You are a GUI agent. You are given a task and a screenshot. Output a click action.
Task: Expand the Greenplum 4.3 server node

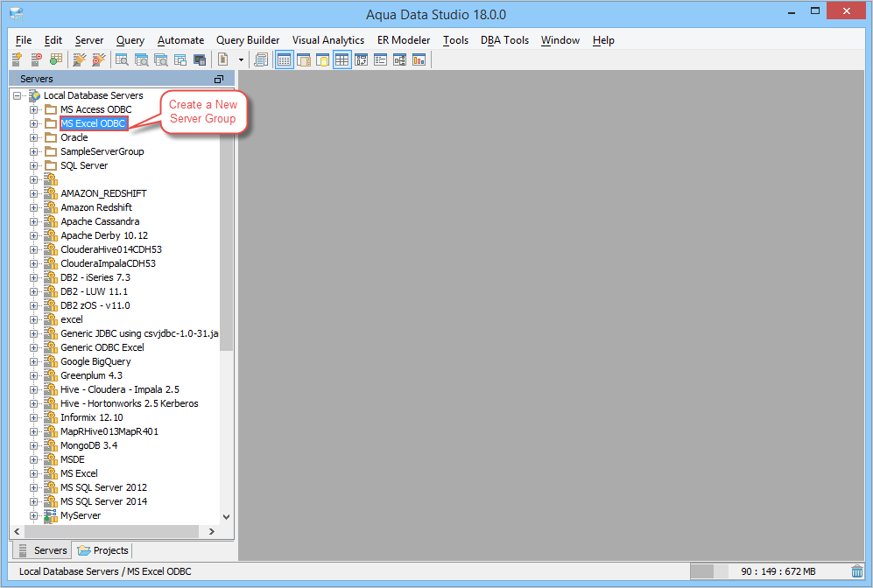click(x=34, y=375)
